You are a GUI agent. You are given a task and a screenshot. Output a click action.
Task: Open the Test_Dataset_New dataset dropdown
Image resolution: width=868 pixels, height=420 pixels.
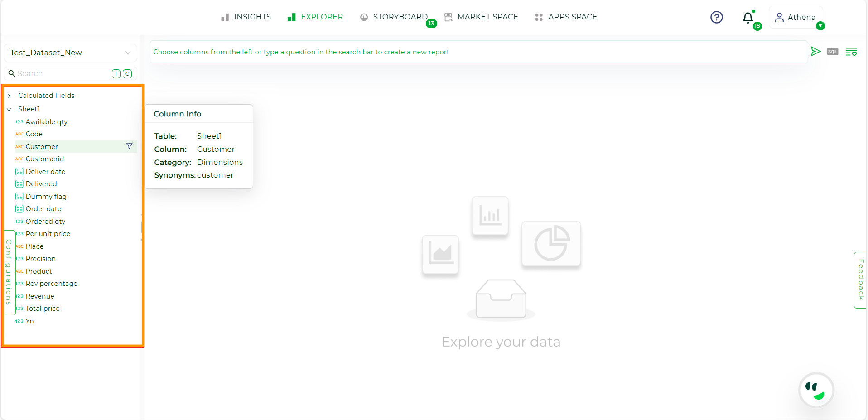point(128,53)
